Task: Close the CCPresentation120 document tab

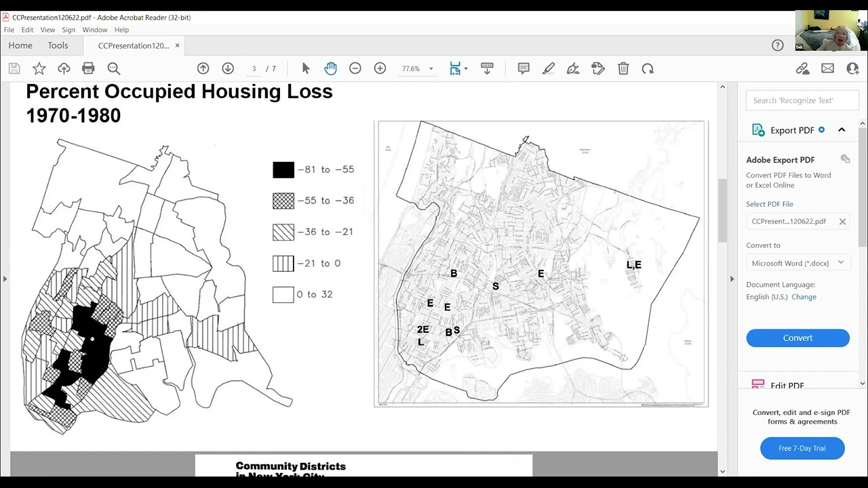Action: [178, 45]
